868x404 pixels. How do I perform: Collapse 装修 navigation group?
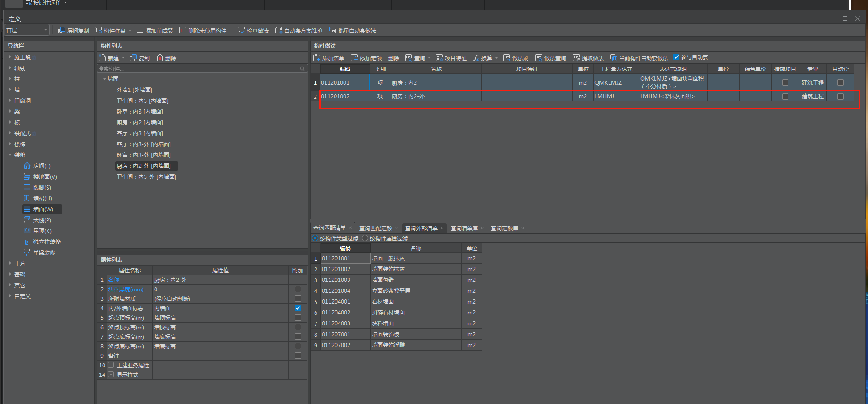point(10,155)
